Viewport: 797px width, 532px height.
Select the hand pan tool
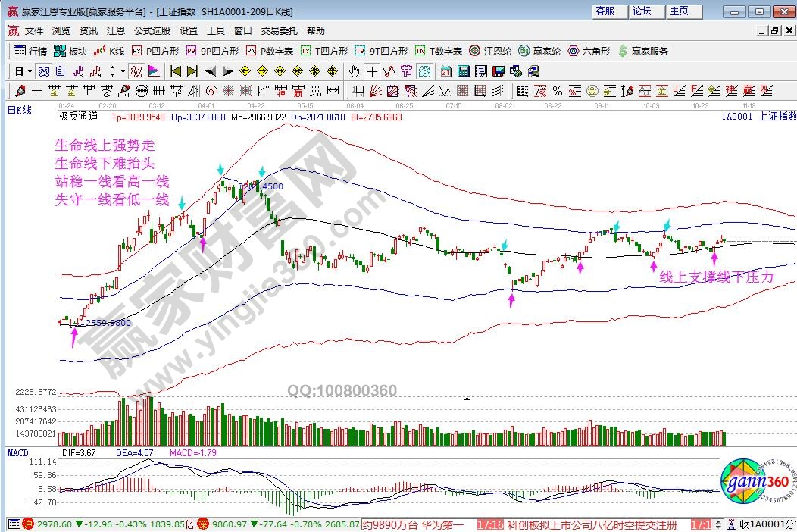pos(354,72)
